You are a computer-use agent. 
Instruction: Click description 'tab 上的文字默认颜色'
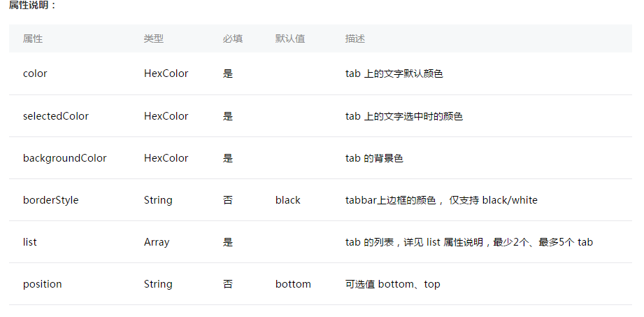tap(394, 73)
